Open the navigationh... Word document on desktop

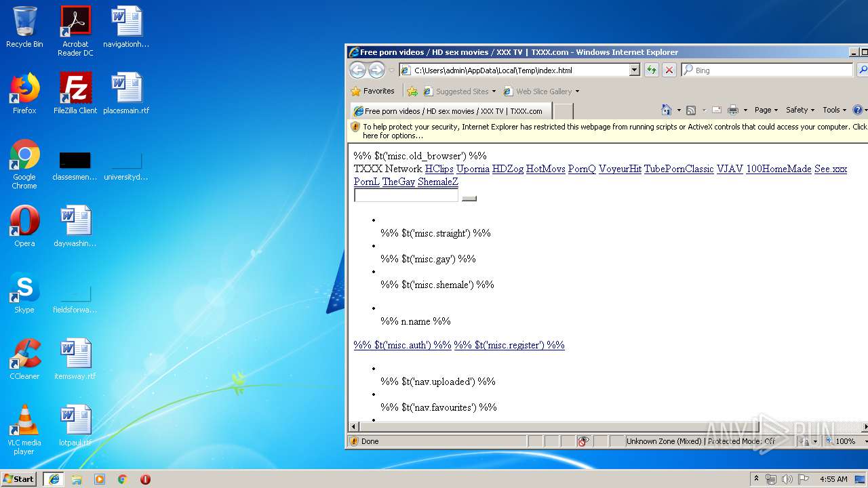point(126,27)
